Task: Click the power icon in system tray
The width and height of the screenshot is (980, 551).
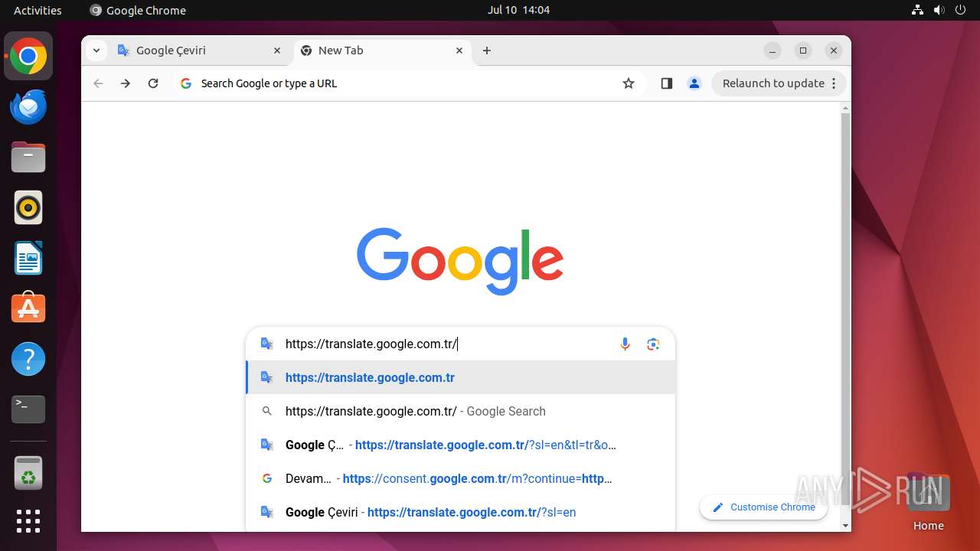Action: coord(962,10)
